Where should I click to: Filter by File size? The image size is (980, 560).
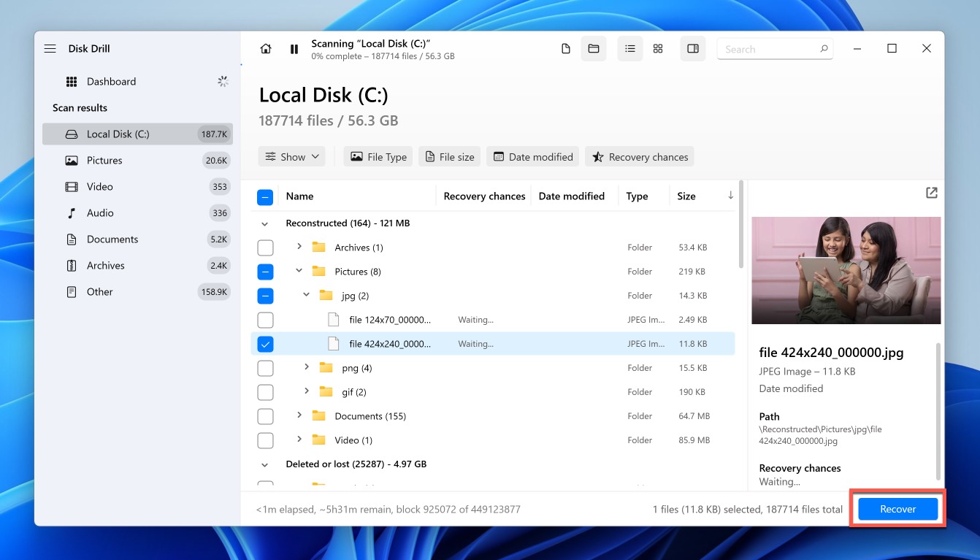click(449, 157)
